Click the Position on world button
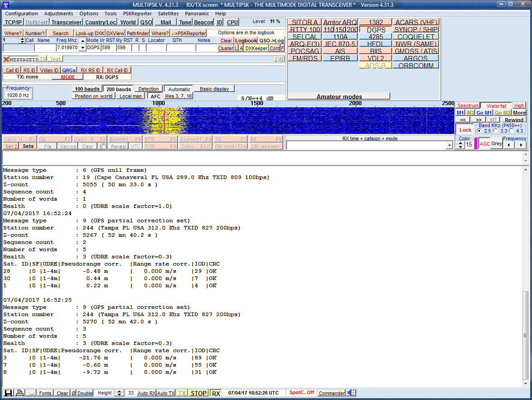This screenshot has width=532, height=400. (94, 96)
